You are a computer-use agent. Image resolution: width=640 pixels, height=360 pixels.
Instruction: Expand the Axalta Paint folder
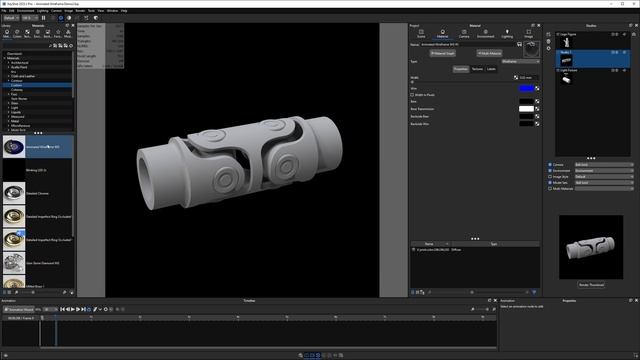pos(9,67)
